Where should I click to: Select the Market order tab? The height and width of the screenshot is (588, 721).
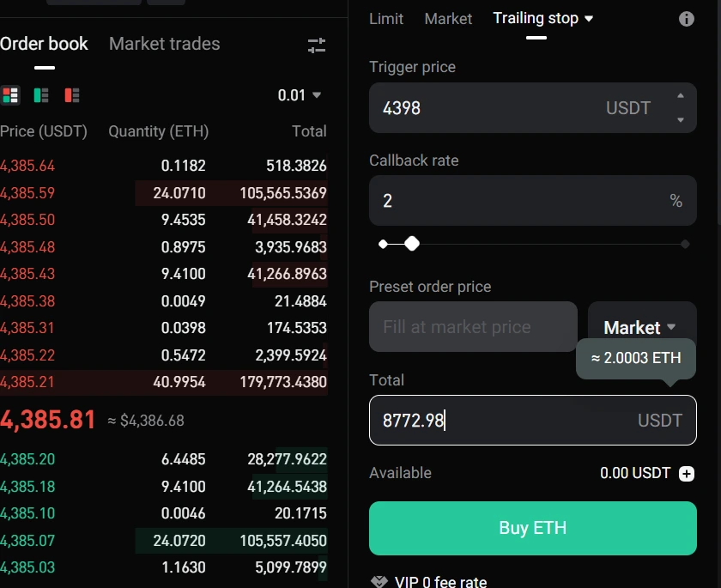click(x=448, y=19)
